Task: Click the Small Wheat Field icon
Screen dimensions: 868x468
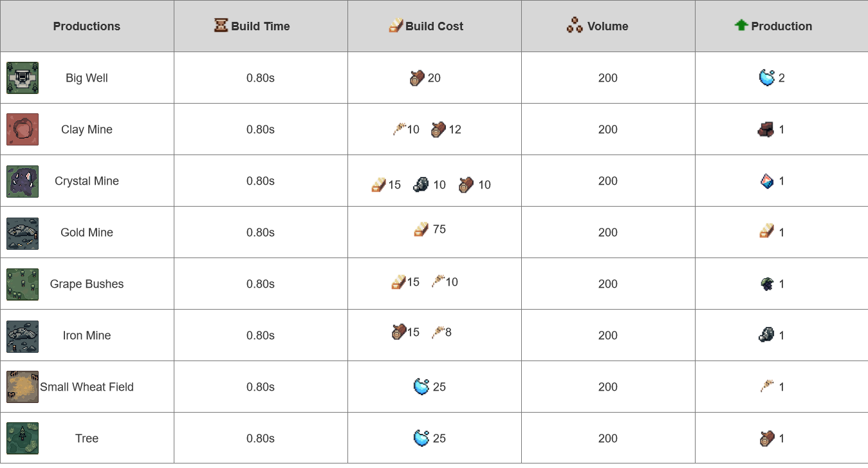Action: pos(23,387)
